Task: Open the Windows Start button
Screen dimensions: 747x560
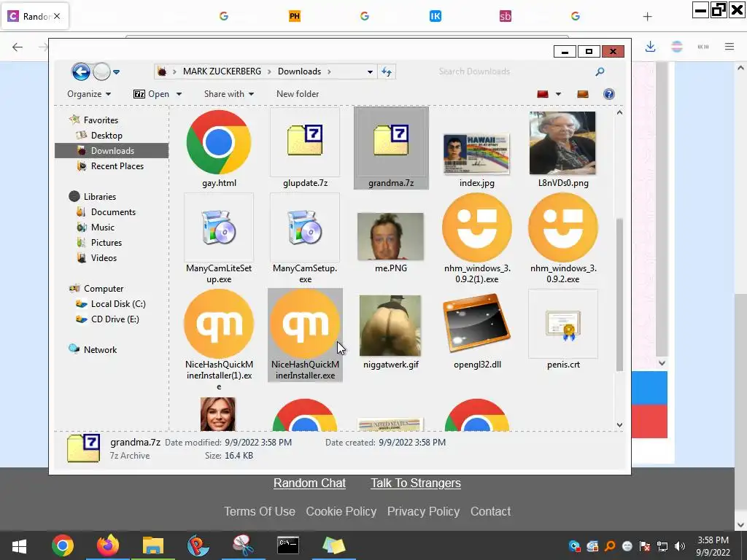Action: tap(19, 545)
